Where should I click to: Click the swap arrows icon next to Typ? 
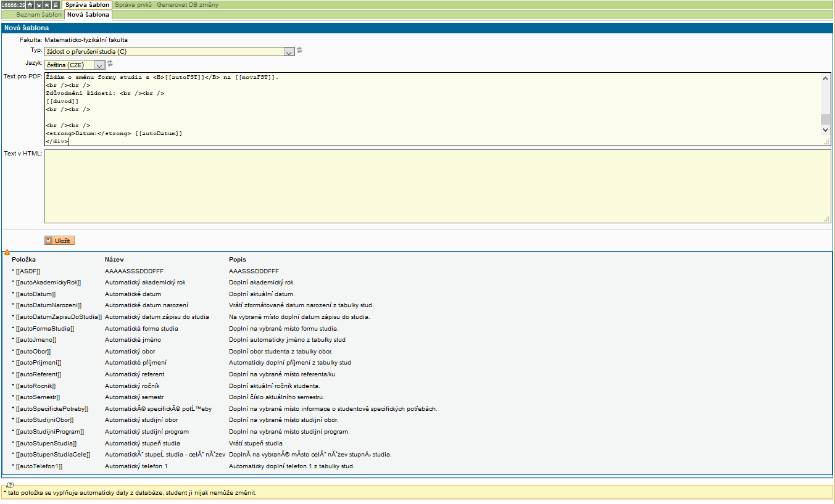pyautogui.click(x=299, y=51)
